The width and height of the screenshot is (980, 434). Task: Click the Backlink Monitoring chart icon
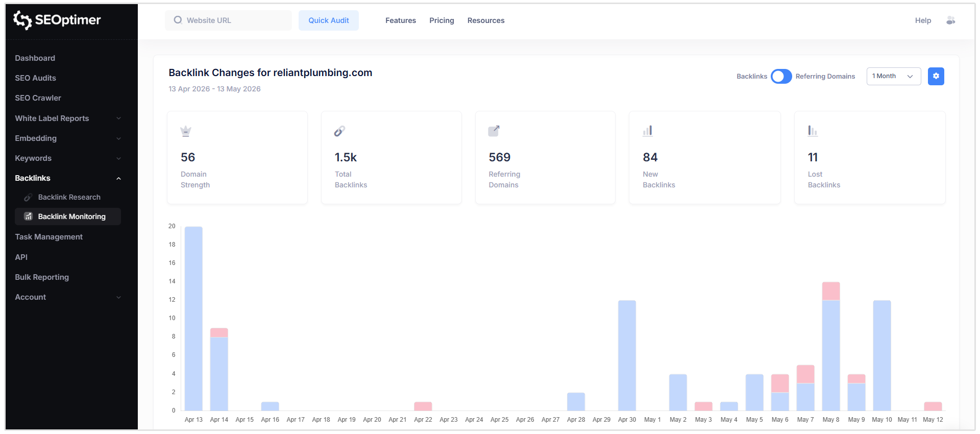29,216
